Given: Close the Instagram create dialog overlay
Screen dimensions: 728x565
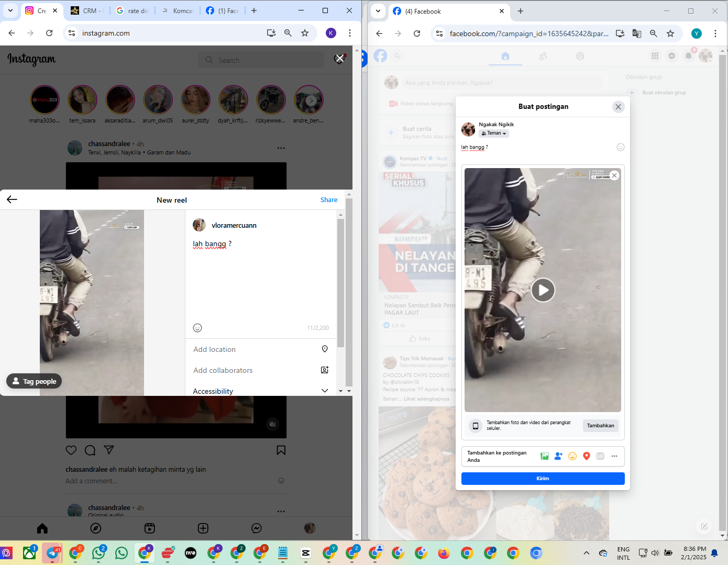Looking at the screenshot, I should coord(339,59).
